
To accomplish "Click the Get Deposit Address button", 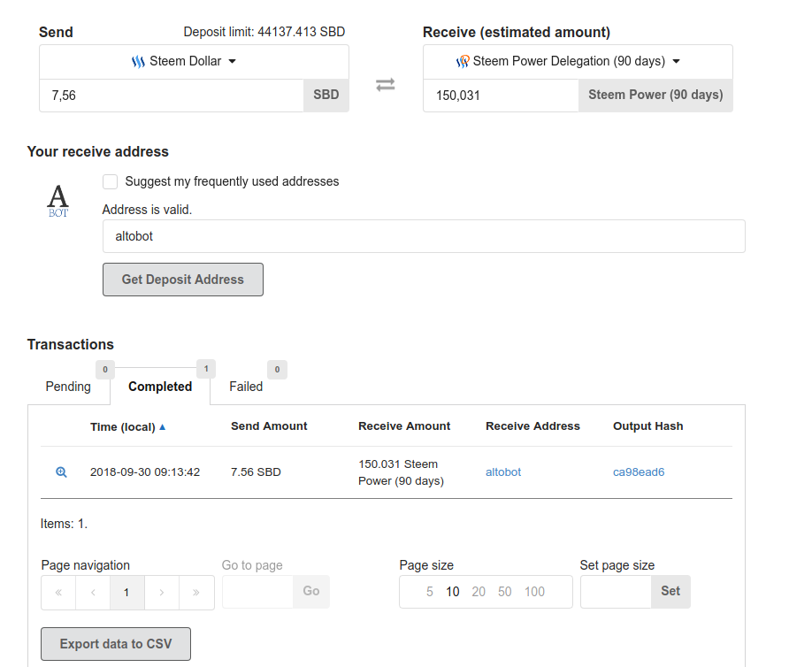I will pyautogui.click(x=183, y=280).
